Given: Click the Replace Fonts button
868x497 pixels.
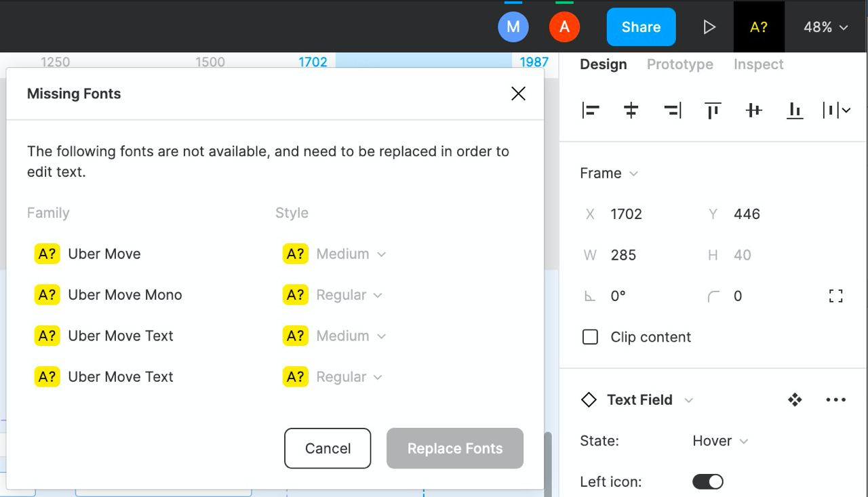Looking at the screenshot, I should point(455,448).
